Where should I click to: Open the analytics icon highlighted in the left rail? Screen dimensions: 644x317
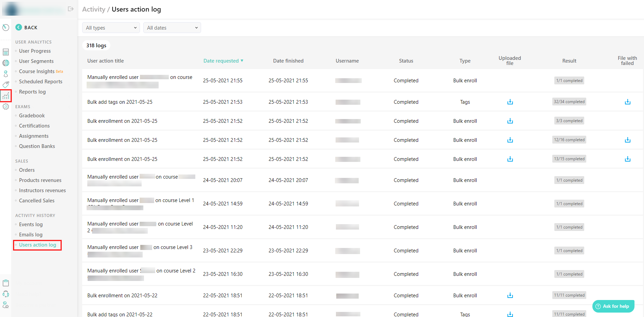click(5, 96)
